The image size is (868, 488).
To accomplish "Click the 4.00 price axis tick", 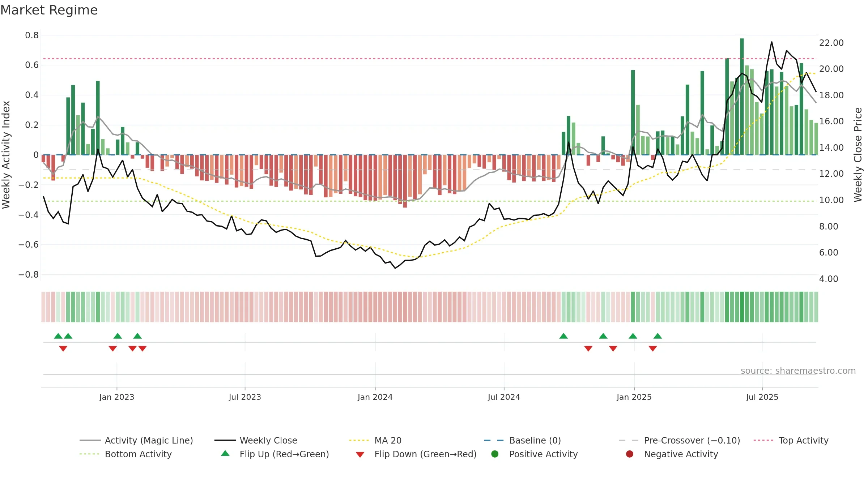I will click(829, 279).
